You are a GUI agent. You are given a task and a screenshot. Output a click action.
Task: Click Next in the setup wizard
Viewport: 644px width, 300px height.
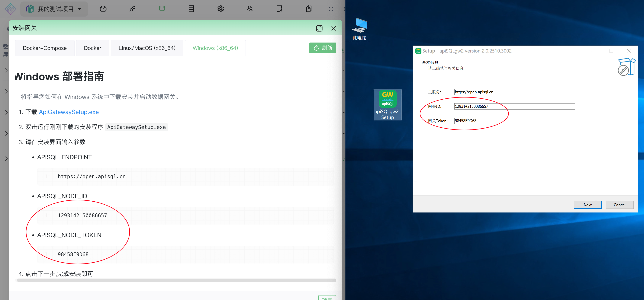coord(587,205)
